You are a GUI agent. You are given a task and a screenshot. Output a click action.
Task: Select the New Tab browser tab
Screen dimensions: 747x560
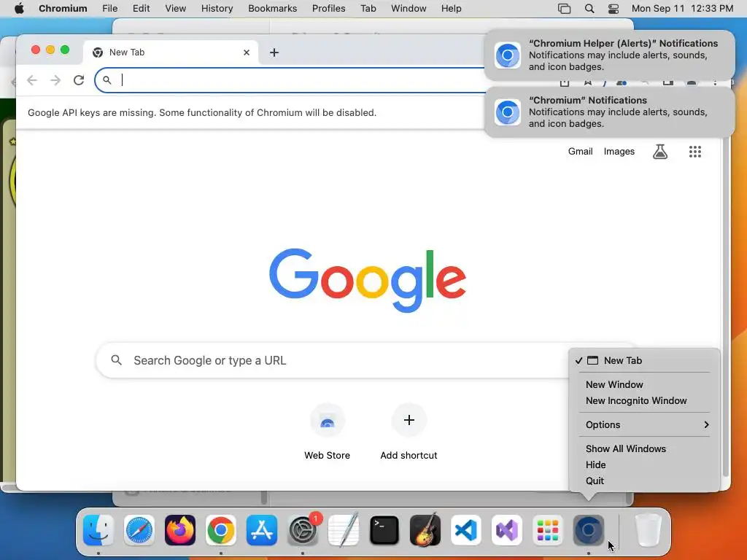click(x=171, y=52)
